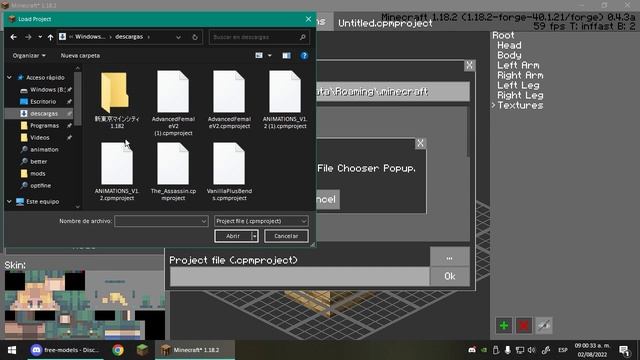Open recent locations dropdown arrow
The width and height of the screenshot is (640, 360).
(40, 37)
